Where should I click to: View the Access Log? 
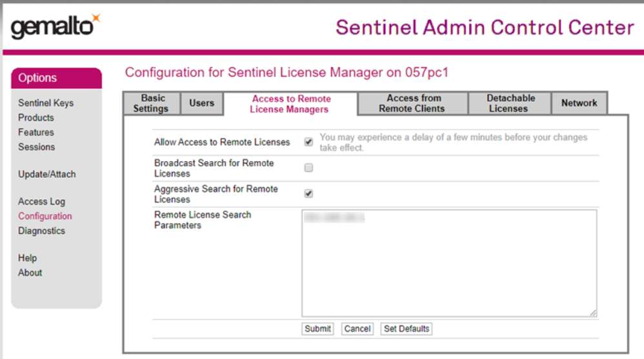point(41,202)
